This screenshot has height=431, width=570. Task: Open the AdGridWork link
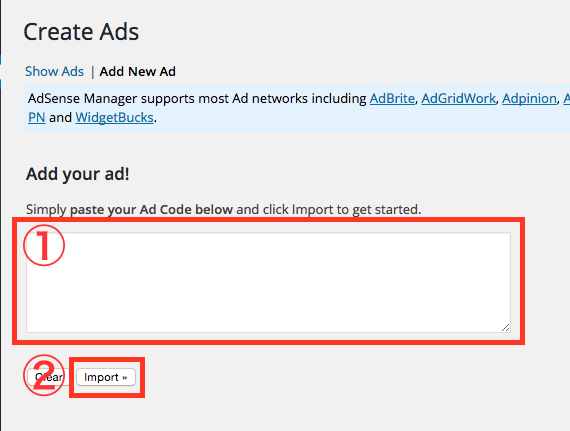(x=458, y=98)
